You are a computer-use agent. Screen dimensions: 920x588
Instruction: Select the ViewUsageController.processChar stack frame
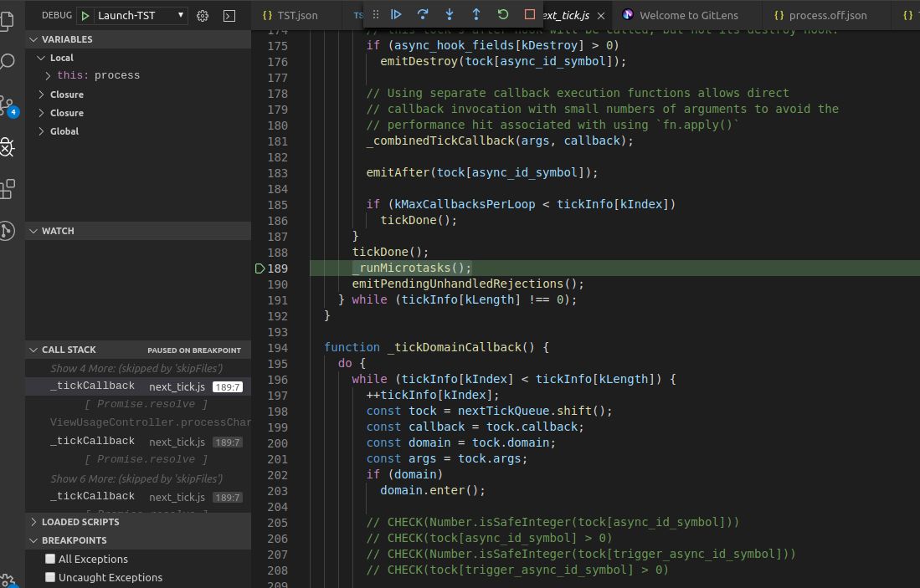pyautogui.click(x=138, y=422)
